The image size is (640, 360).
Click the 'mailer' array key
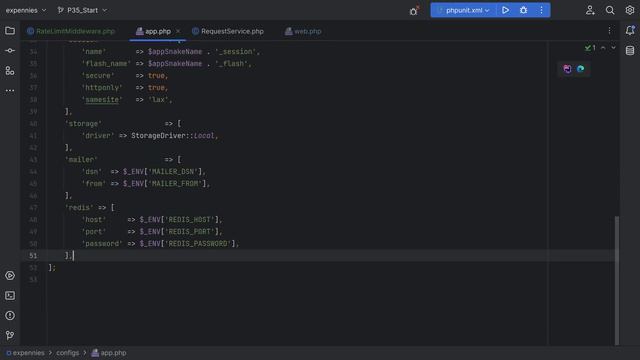[81, 160]
